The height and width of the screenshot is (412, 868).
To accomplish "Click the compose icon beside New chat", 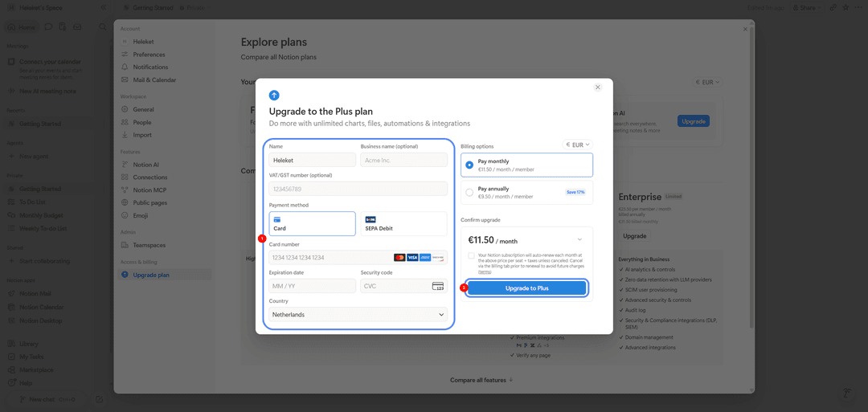I will (99, 398).
